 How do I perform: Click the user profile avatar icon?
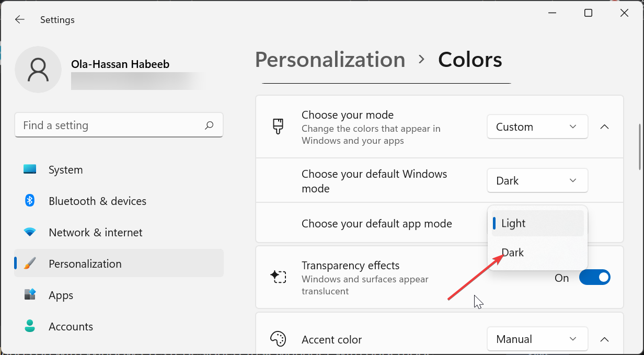[x=38, y=70]
